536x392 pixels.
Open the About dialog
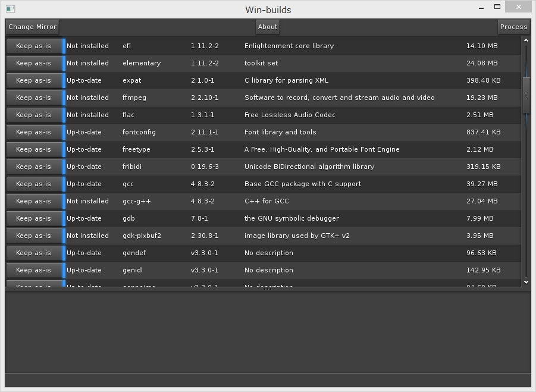268,27
